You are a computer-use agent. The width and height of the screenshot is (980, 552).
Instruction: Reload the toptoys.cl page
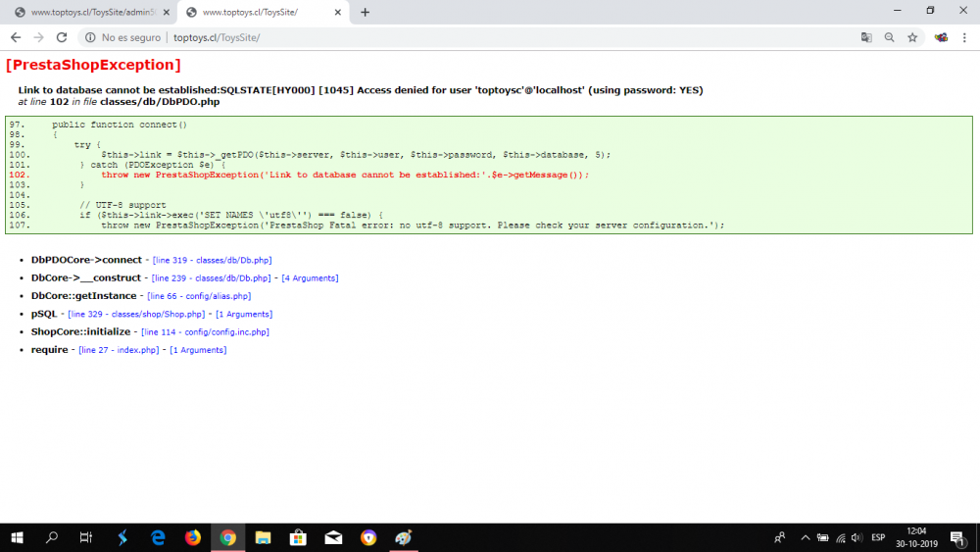pyautogui.click(x=61, y=37)
